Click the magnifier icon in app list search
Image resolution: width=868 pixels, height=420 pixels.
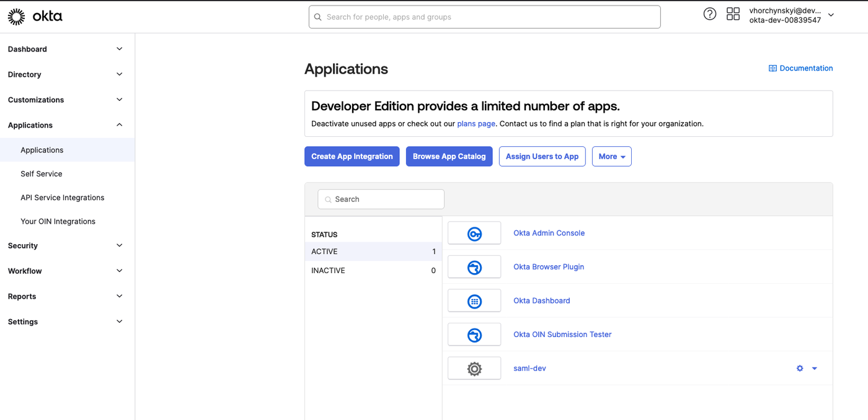point(328,199)
